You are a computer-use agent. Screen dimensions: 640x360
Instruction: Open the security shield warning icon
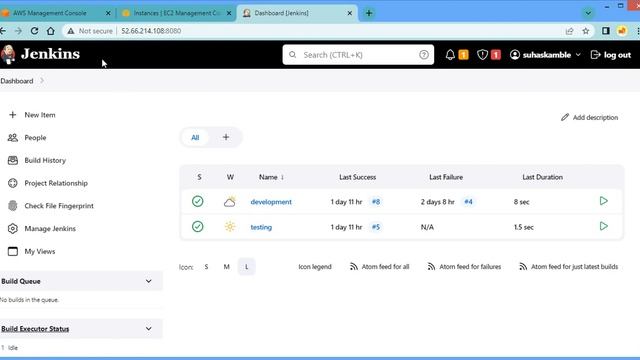pos(482,55)
